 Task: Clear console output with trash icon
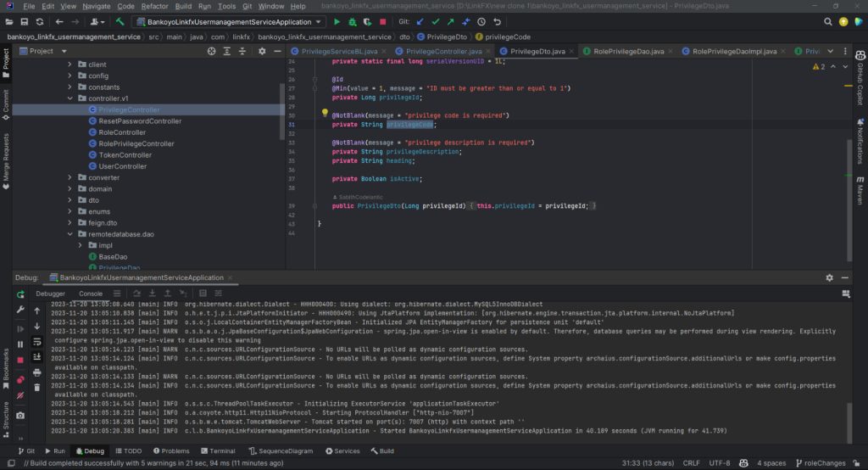pos(37,387)
